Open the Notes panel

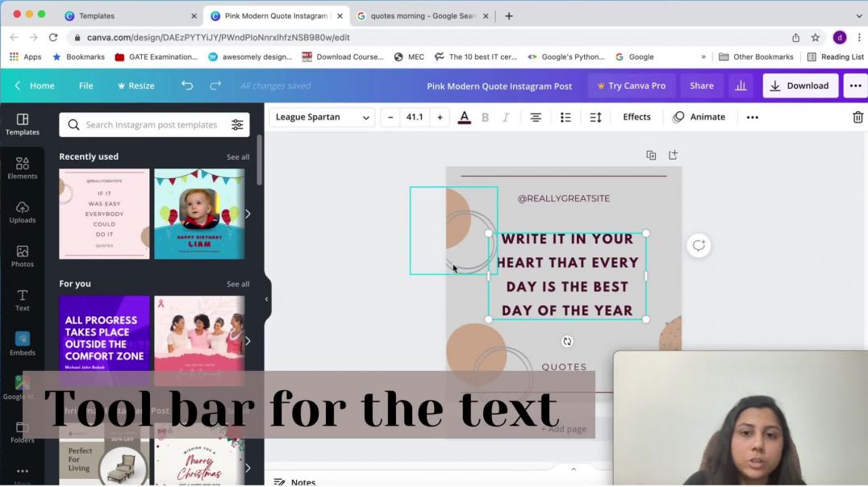pyautogui.click(x=295, y=482)
